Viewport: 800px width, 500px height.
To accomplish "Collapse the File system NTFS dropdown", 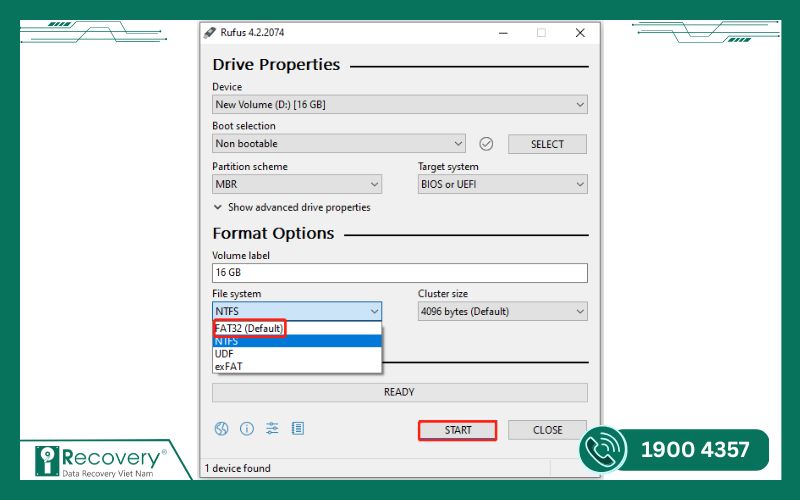I will point(296,311).
